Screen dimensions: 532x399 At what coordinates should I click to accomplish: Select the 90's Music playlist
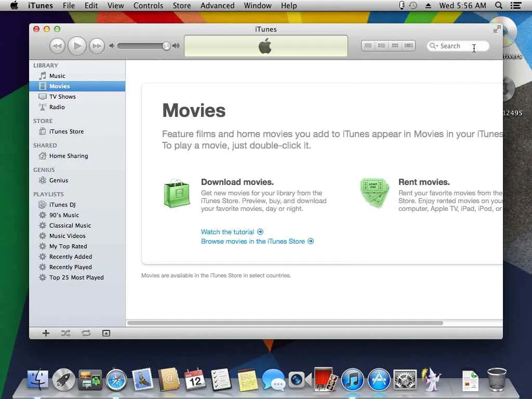tap(77, 215)
